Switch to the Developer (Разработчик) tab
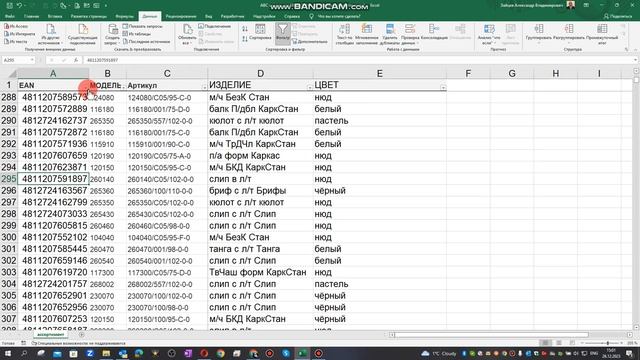The height and width of the screenshot is (360, 640). click(x=232, y=16)
